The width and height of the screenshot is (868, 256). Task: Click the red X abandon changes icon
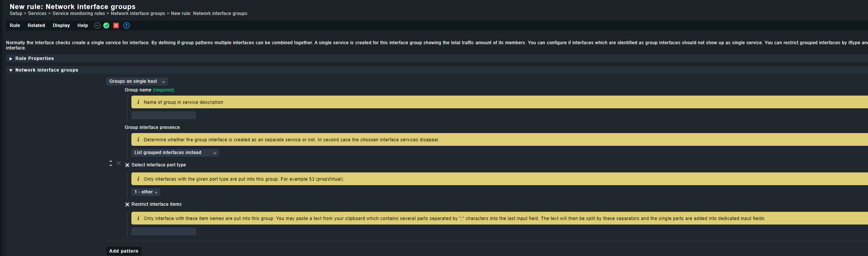tap(116, 25)
